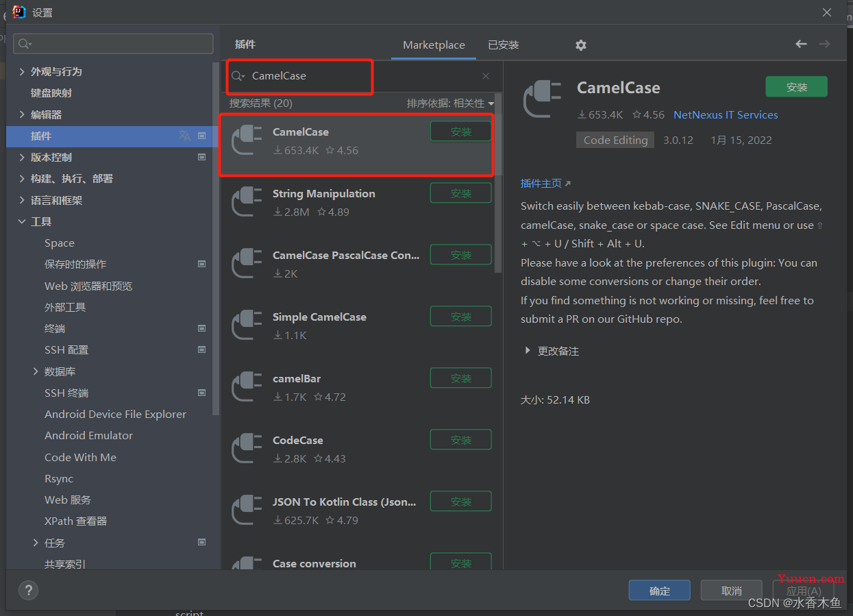Open Web 浏览器和预览 settings
This screenshot has height=616, width=853.
[x=88, y=286]
